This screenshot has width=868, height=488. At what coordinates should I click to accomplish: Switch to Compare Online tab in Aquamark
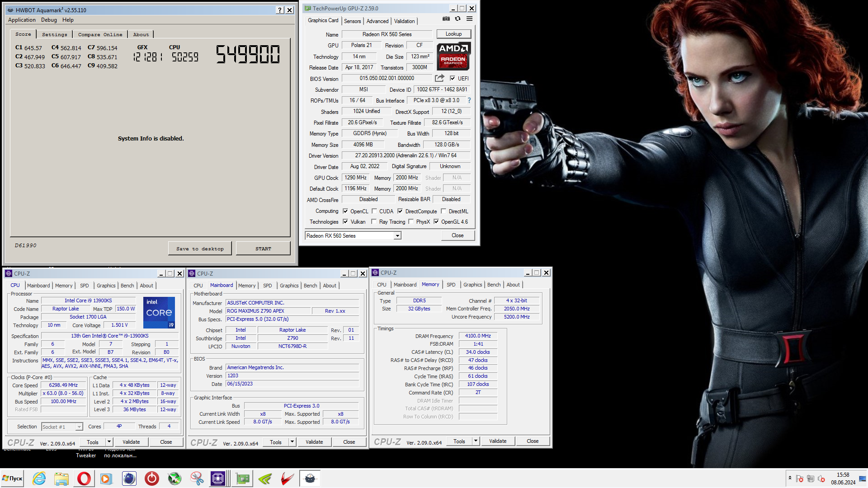(x=100, y=34)
